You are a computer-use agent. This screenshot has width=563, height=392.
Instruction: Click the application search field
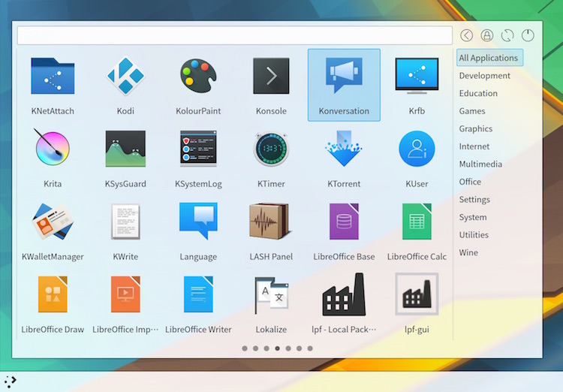234,35
